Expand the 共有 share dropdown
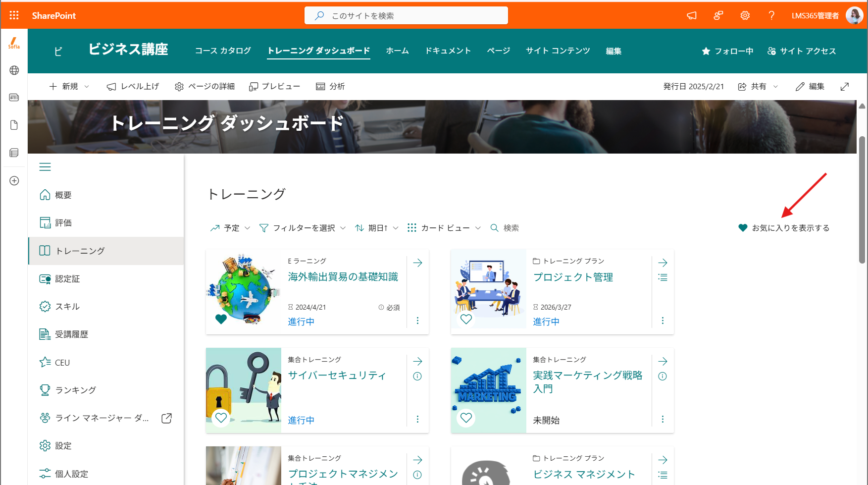 [x=758, y=87]
